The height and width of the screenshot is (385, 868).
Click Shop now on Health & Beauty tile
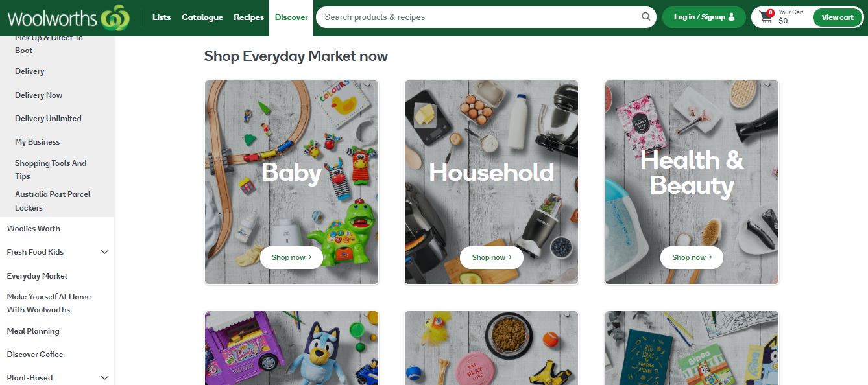(x=692, y=257)
